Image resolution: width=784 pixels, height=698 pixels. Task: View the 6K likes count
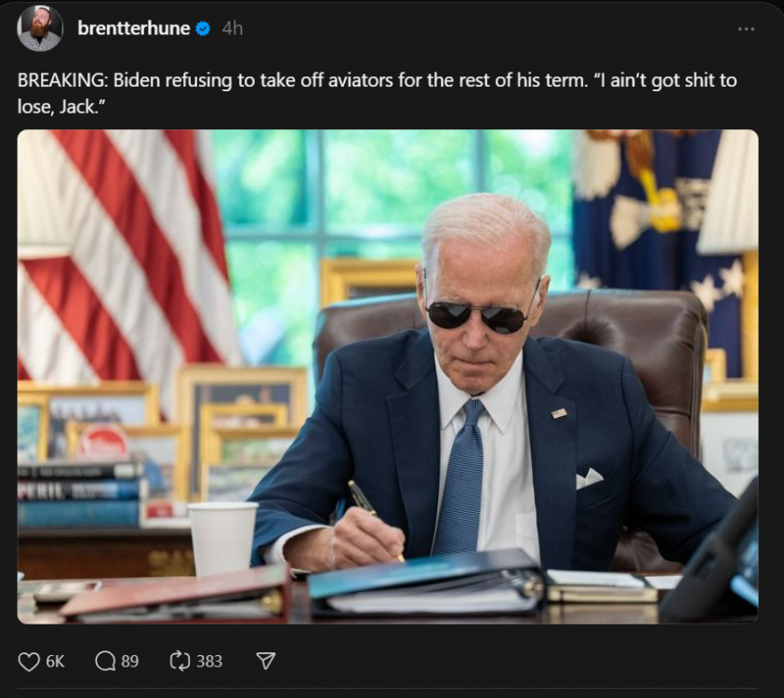pos(55,661)
